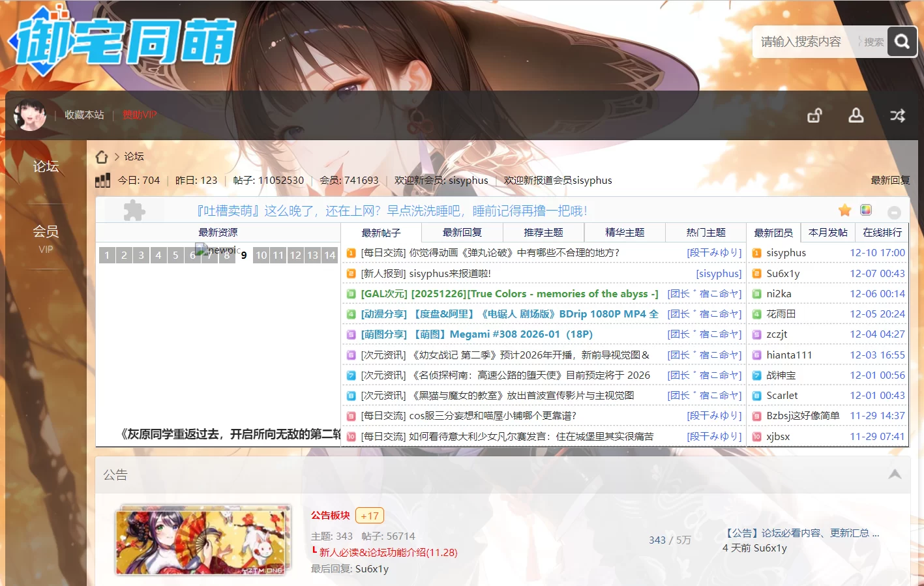Click the 赞助VIP link in the user bar

pyautogui.click(x=140, y=115)
